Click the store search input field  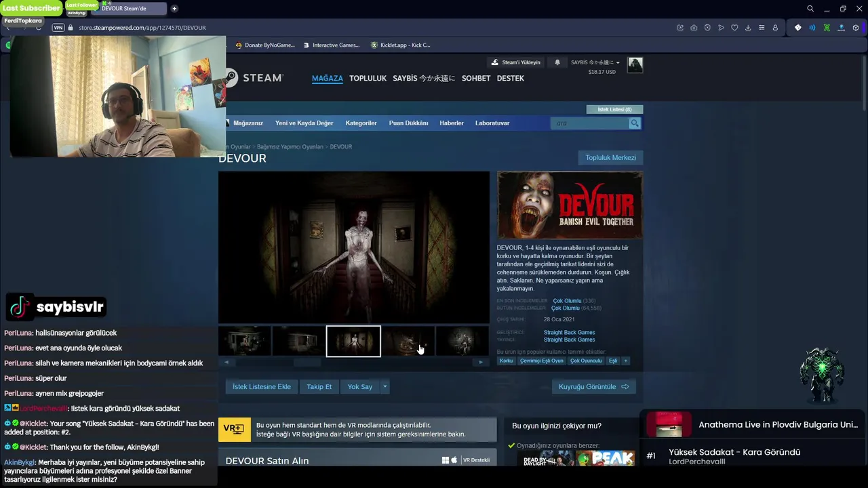(x=591, y=123)
